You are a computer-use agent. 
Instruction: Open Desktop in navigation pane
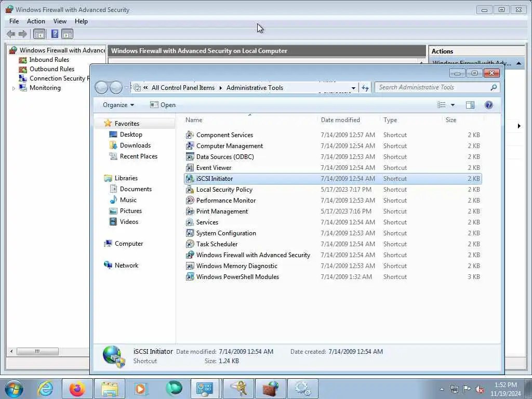pos(131,135)
